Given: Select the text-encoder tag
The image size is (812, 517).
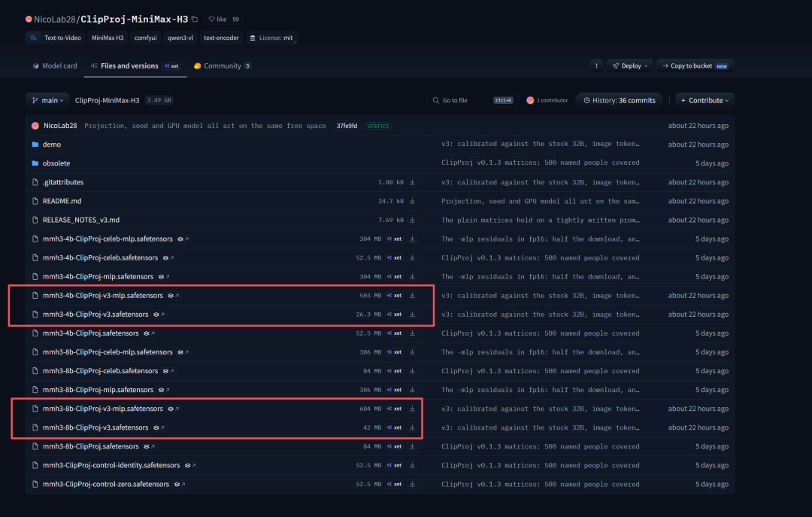Looking at the screenshot, I should [x=221, y=38].
